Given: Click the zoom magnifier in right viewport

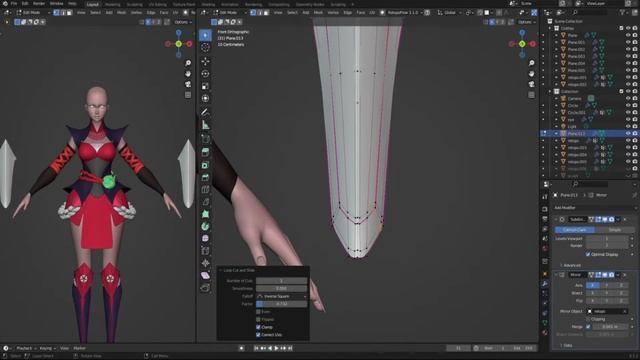Looking at the screenshot, I should point(531,63).
